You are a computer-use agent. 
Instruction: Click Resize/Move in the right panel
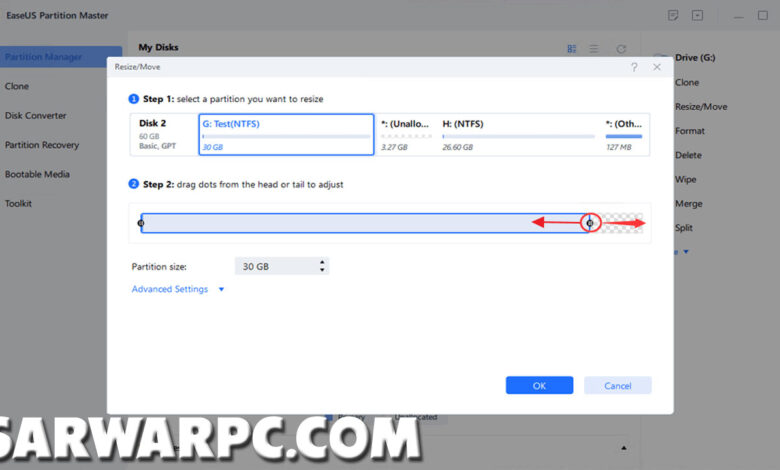click(701, 107)
